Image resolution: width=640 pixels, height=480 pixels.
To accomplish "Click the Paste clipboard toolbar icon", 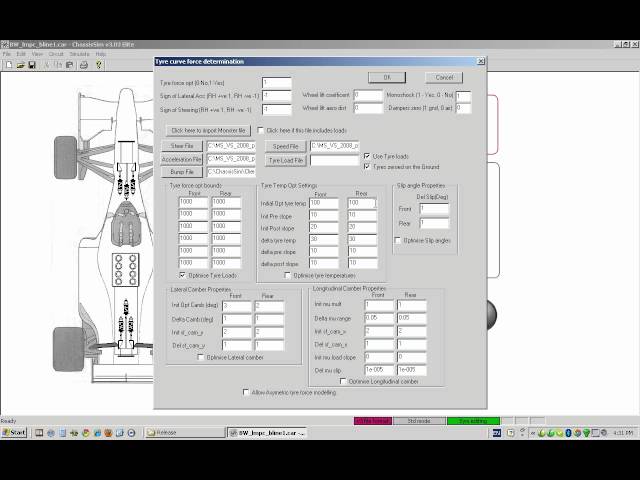I will pyautogui.click(x=69, y=65).
